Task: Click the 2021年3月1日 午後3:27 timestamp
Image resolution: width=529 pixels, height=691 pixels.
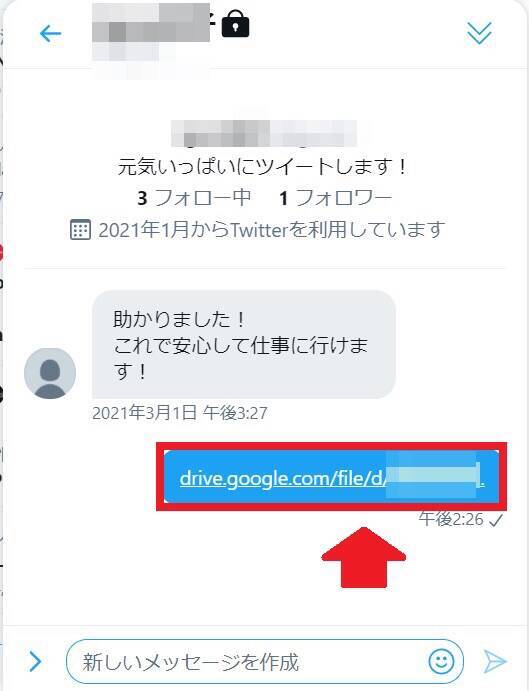Action: pyautogui.click(x=180, y=413)
